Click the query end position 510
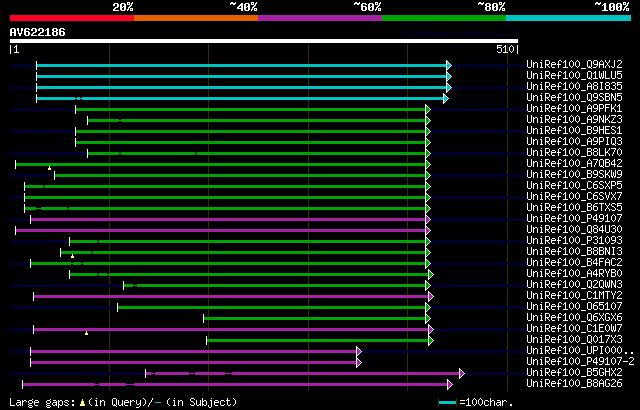This screenshot has height=410, width=640. (505, 50)
